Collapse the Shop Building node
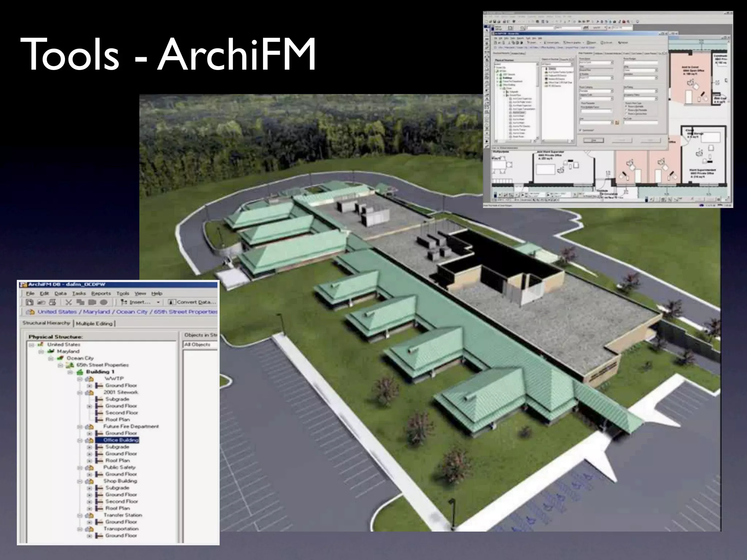Viewport: 747px width, 560px height. 80,481
